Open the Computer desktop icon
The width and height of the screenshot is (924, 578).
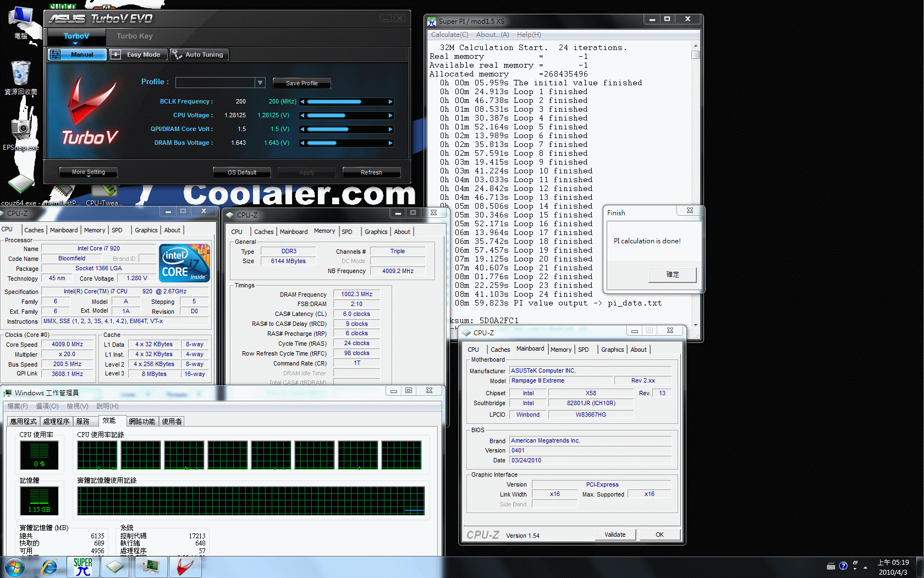click(x=21, y=23)
